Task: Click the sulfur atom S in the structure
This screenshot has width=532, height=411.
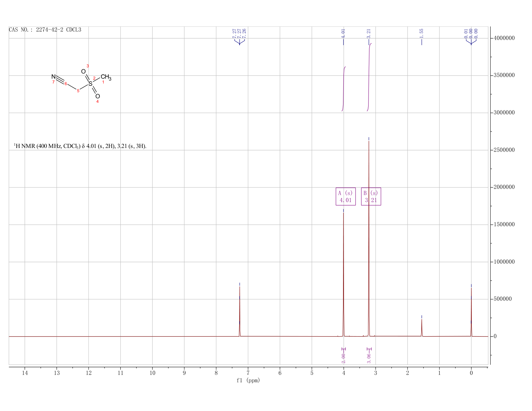Action: pos(90,84)
